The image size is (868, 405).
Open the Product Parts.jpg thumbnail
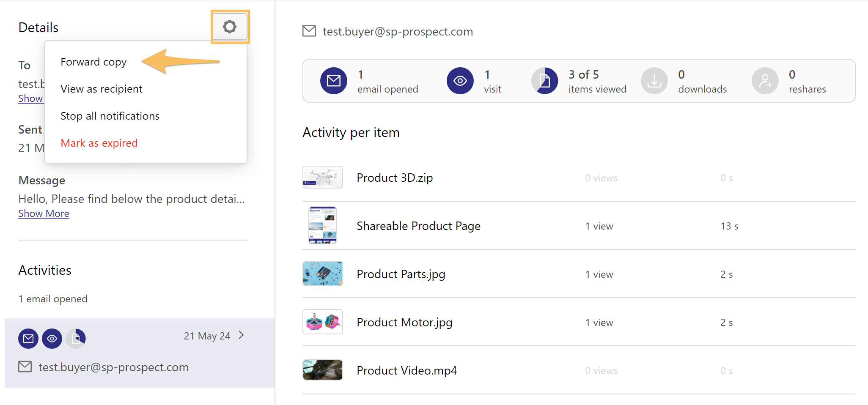click(x=322, y=274)
